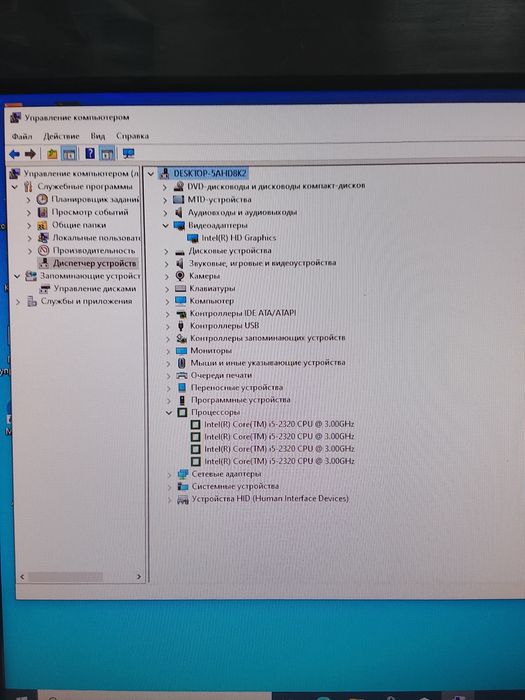
Task: Expand Службы и приложения node
Action: (18, 302)
